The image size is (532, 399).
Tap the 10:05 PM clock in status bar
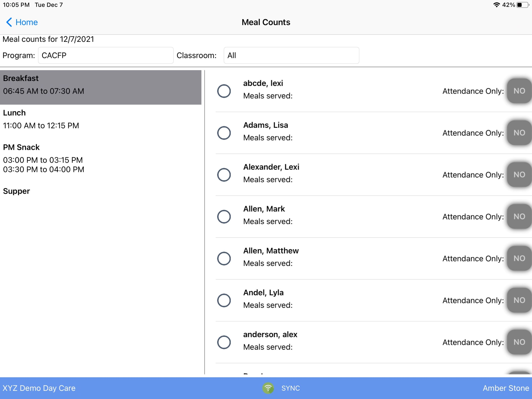pyautogui.click(x=16, y=5)
